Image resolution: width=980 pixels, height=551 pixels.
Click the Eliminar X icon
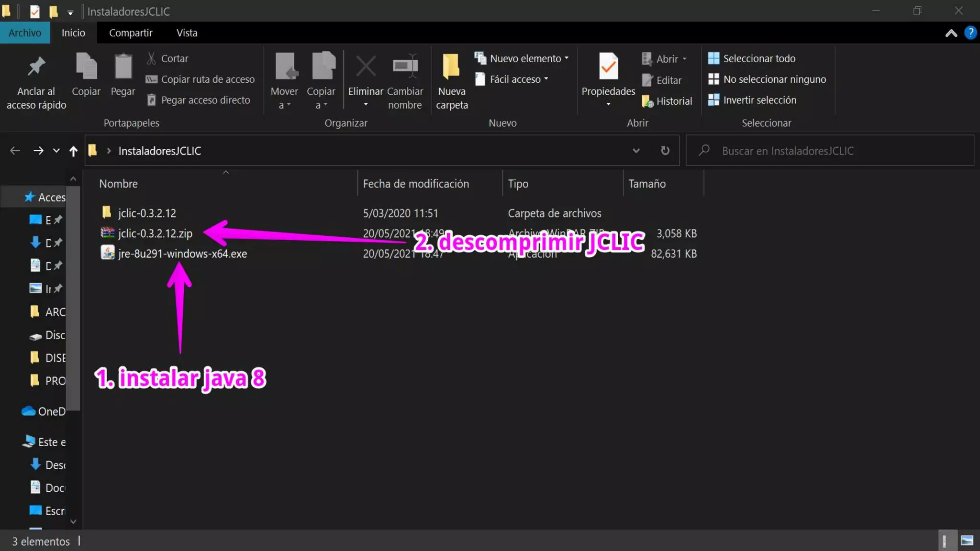pyautogui.click(x=366, y=67)
